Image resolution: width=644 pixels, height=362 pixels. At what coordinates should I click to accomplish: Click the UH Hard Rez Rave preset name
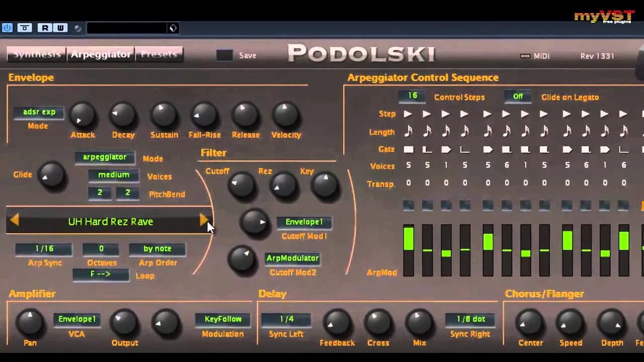(x=110, y=222)
